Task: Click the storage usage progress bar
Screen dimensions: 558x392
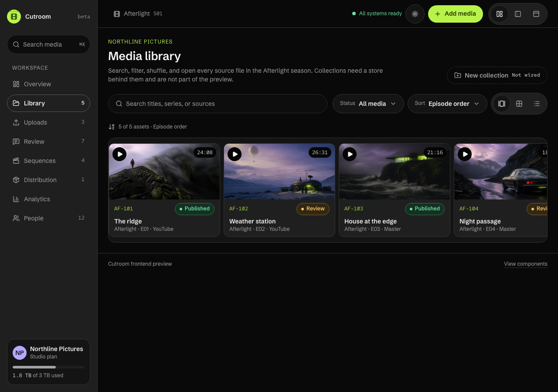Action: (48, 367)
